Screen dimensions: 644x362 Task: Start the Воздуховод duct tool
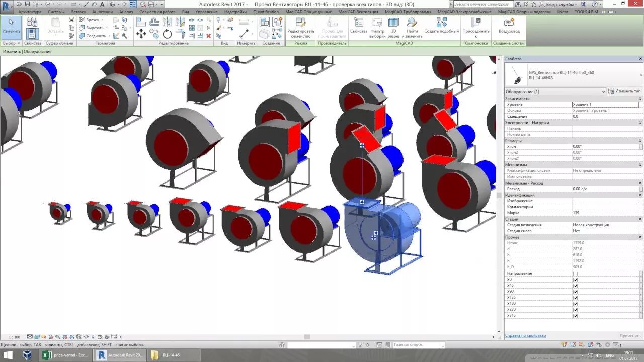point(509,26)
